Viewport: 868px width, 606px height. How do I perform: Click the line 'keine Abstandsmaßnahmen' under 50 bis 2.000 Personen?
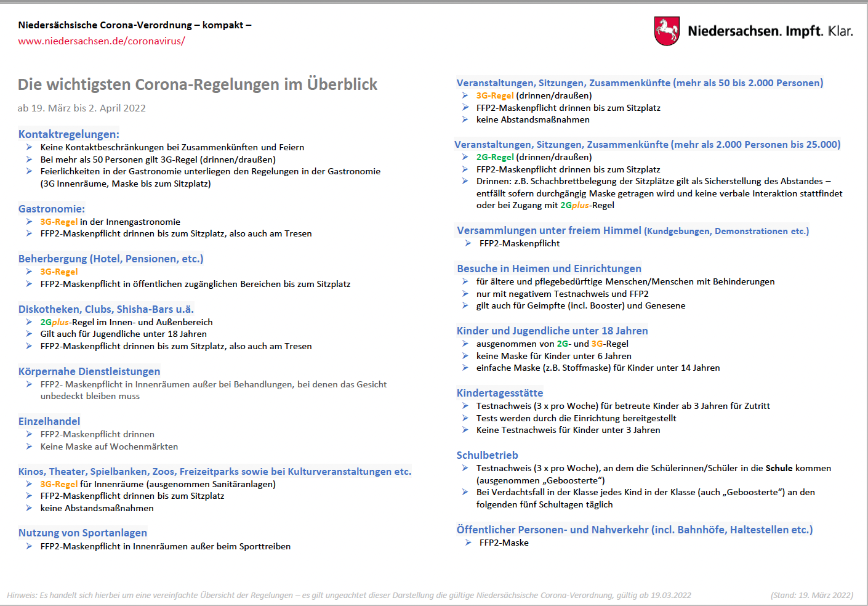(x=533, y=119)
